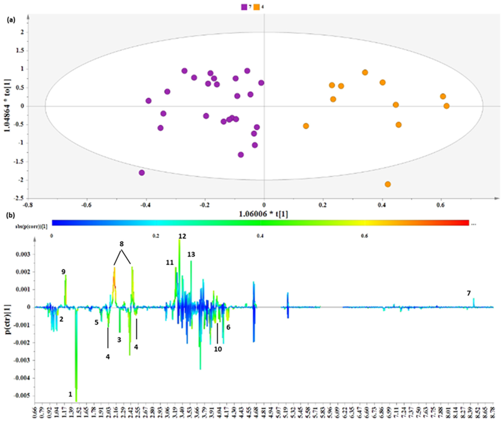The image size is (504, 423).
Task: Click peak label 6 in loadings plot
Action: pos(228,327)
